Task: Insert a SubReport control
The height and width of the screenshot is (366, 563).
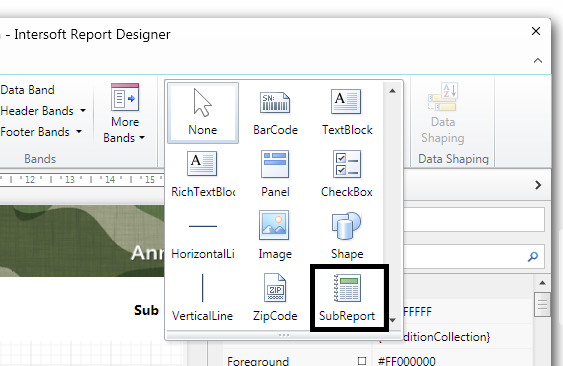Action: (347, 298)
